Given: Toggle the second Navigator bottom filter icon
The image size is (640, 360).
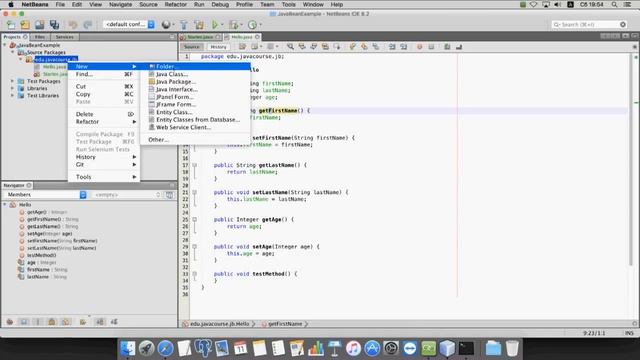Looking at the screenshot, I should 24,322.
